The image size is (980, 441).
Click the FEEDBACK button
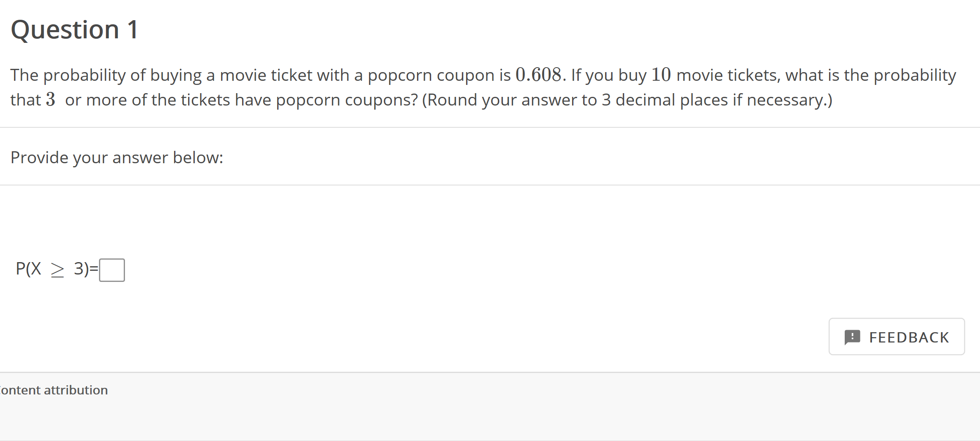click(x=896, y=337)
